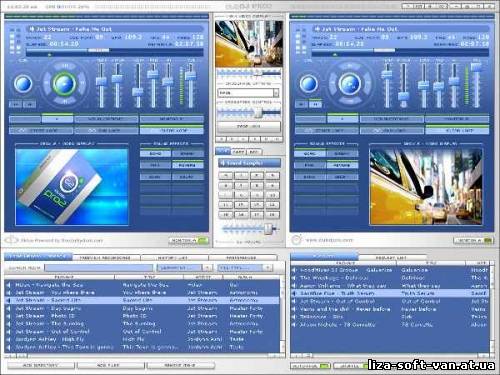Click speaker icon beside Jet Stream - Photo ID
Image resolution: width=500 pixels, height=375 pixels.
pyautogui.click(x=9, y=316)
